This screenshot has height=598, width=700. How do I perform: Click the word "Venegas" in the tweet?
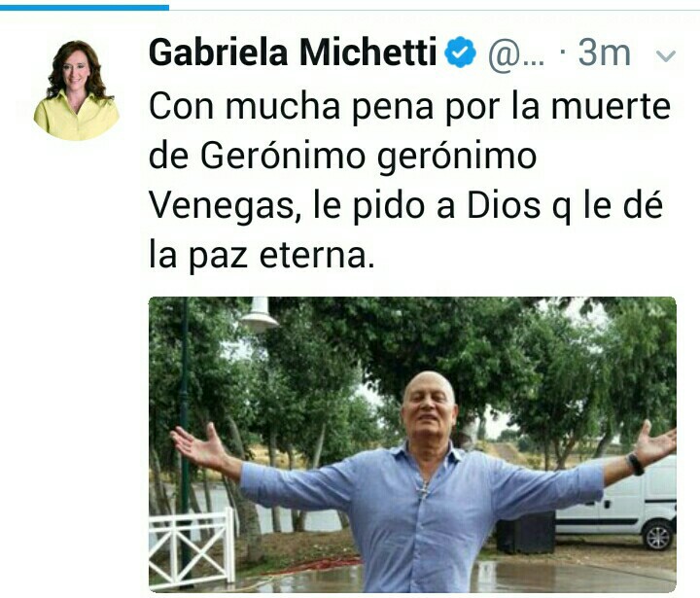225,207
